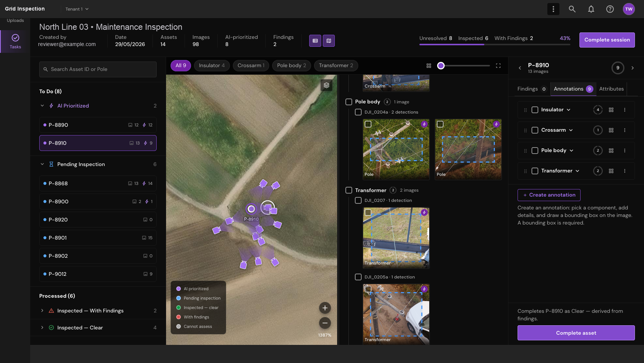
Task: Open the map layers button
Action: (326, 85)
